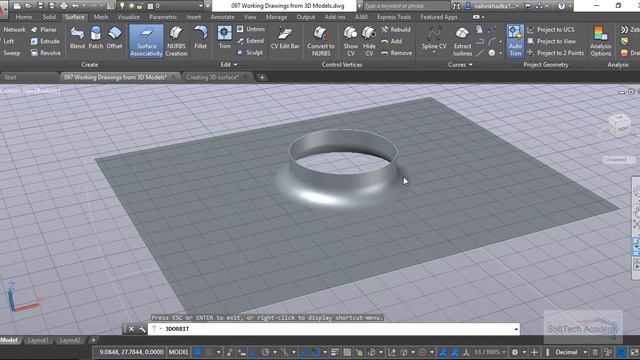
Task: Open the Solid ribbon tab
Action: [x=49, y=17]
